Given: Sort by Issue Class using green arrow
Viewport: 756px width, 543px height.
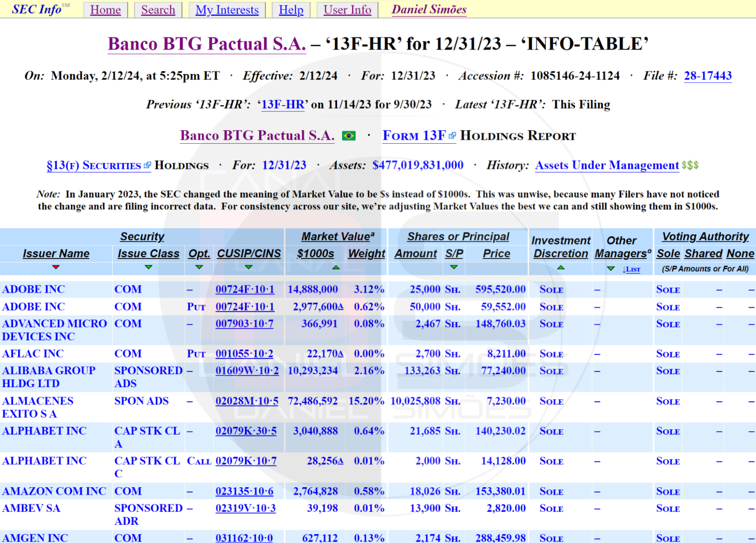Looking at the screenshot, I should point(148,267).
